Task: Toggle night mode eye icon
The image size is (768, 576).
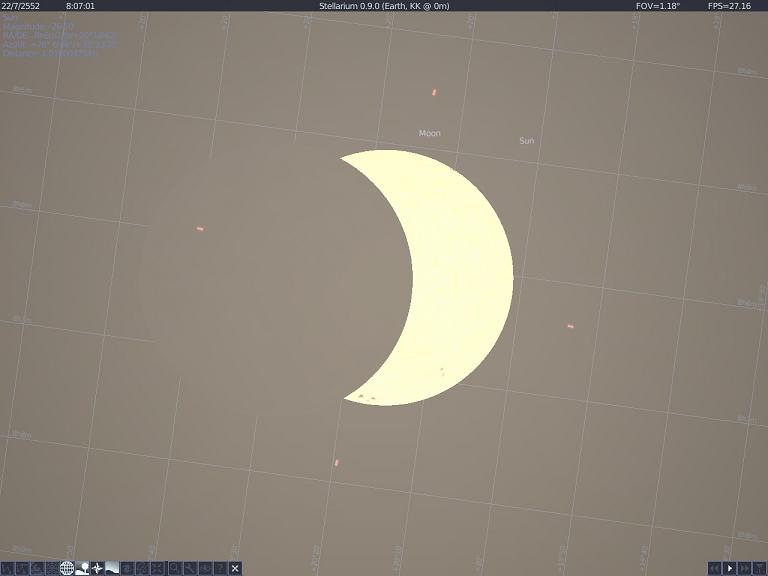Action: click(204, 568)
